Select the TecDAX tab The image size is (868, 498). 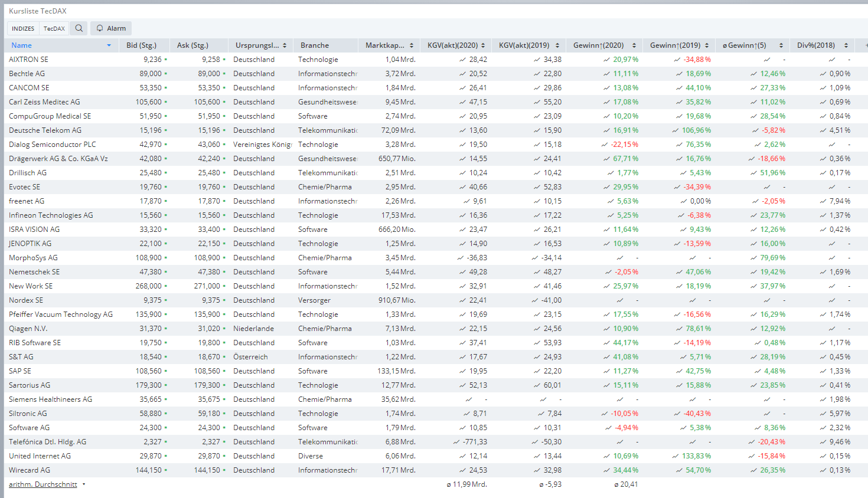(54, 28)
